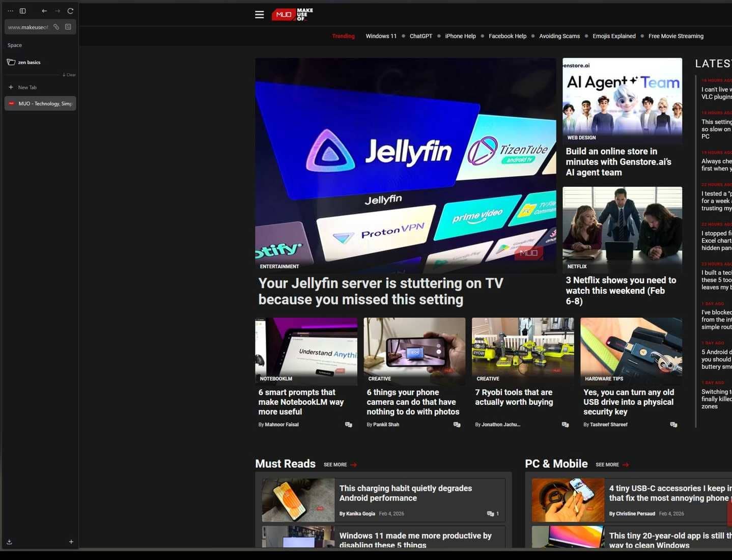Viewport: 732px width, 560px height.
Task: Open Avoiding Scams trending topic
Action: (x=559, y=36)
